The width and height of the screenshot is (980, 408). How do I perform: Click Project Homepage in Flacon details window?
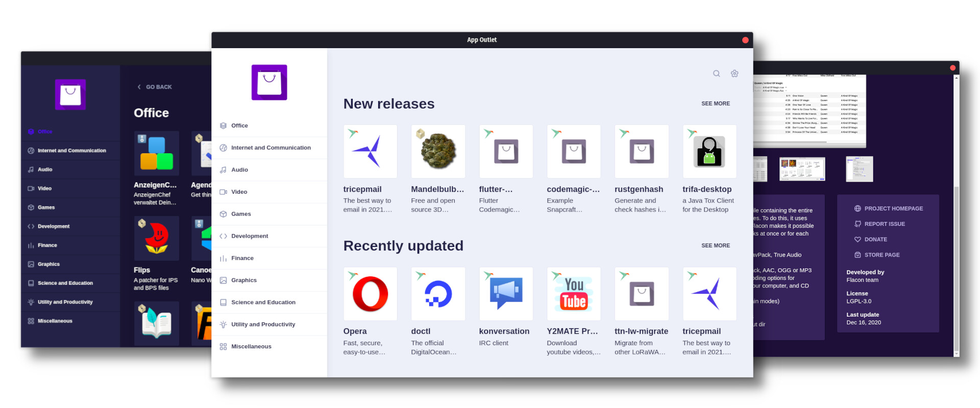[888, 209]
